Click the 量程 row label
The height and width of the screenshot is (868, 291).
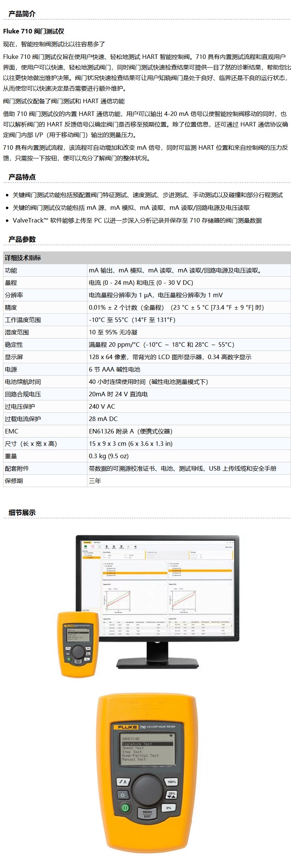[x=11, y=283]
